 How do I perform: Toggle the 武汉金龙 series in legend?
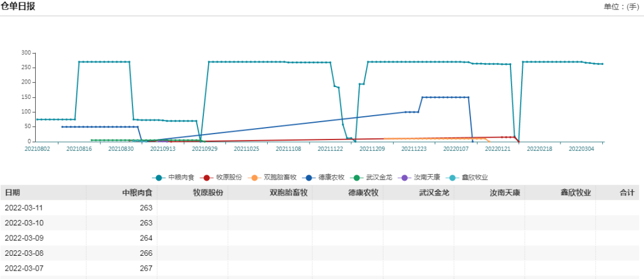pyautogui.click(x=371, y=178)
